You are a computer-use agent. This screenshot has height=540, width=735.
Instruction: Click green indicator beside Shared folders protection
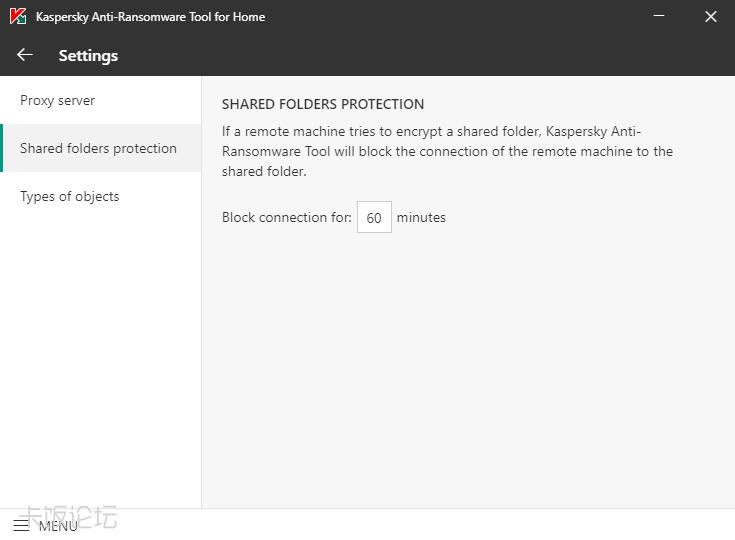[2, 148]
